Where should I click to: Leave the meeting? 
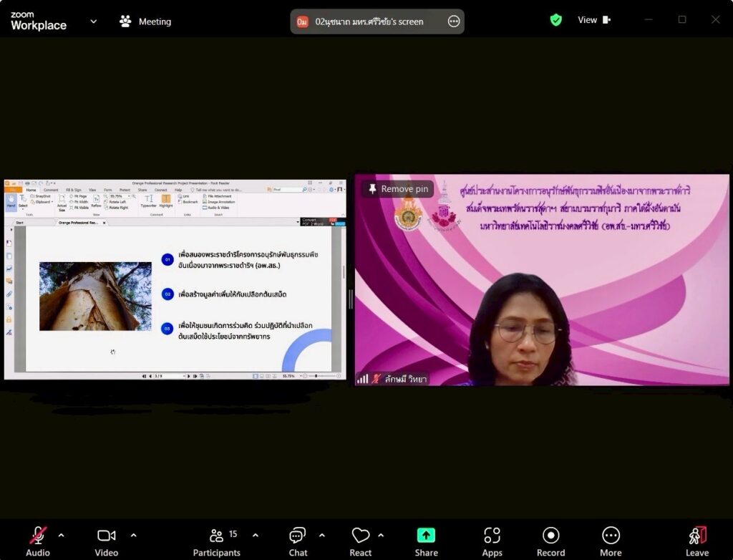point(697,542)
